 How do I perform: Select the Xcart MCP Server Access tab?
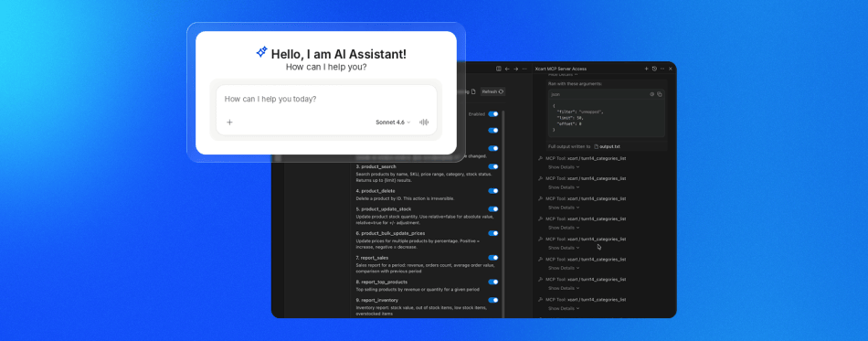[561, 69]
